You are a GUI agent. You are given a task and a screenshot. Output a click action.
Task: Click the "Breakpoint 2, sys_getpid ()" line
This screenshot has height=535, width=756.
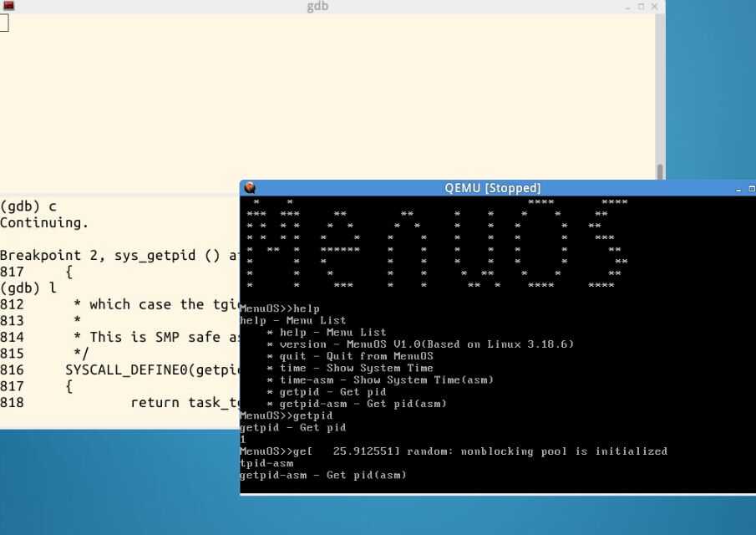119,255
